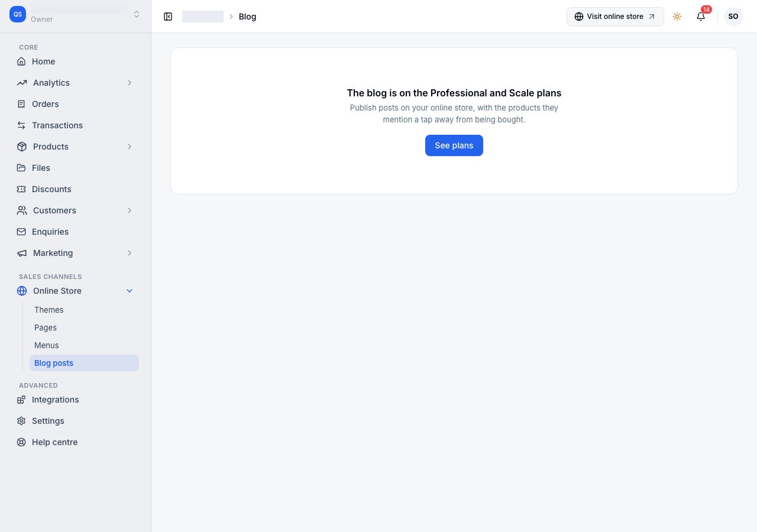This screenshot has width=757, height=532.
Task: Toggle light mode sun icon
Action: pyautogui.click(x=677, y=17)
